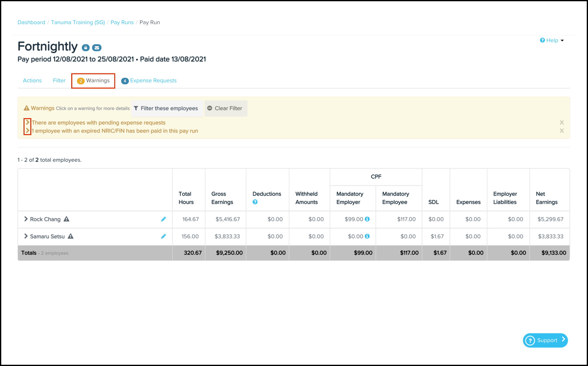Click the pending expense requests warning text
588x366 pixels.
tap(99, 123)
